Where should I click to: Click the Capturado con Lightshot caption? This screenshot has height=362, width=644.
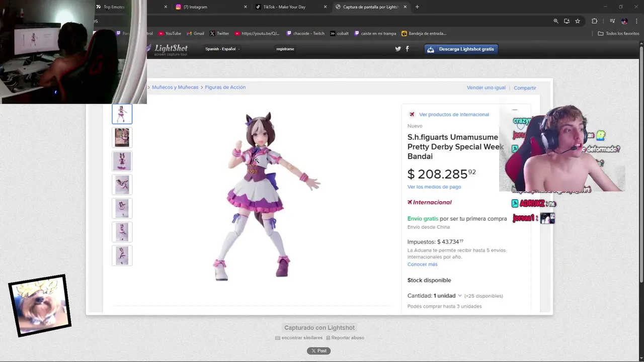319,328
